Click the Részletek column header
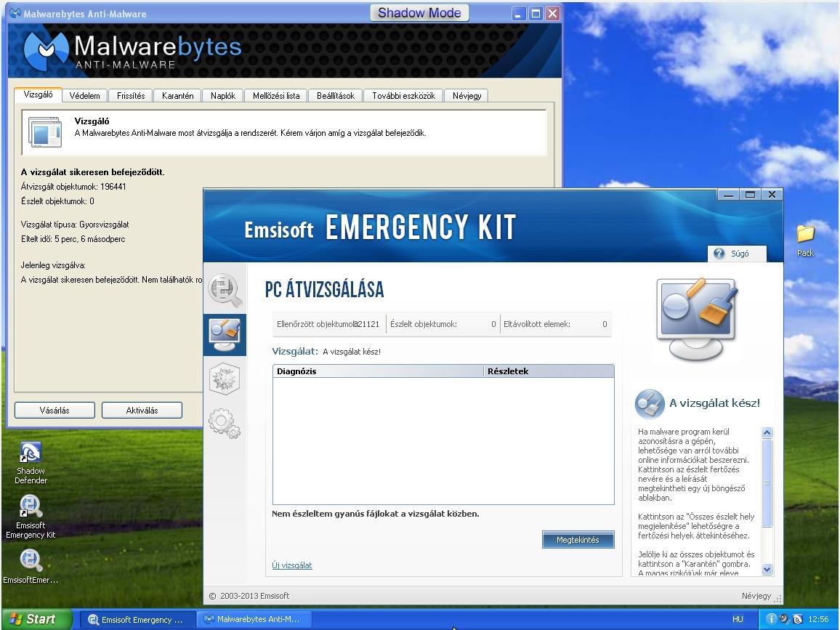 coord(549,371)
